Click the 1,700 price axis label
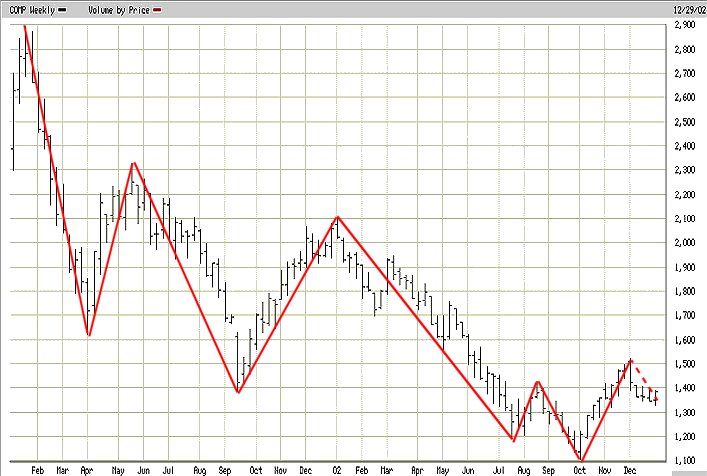 tap(685, 315)
